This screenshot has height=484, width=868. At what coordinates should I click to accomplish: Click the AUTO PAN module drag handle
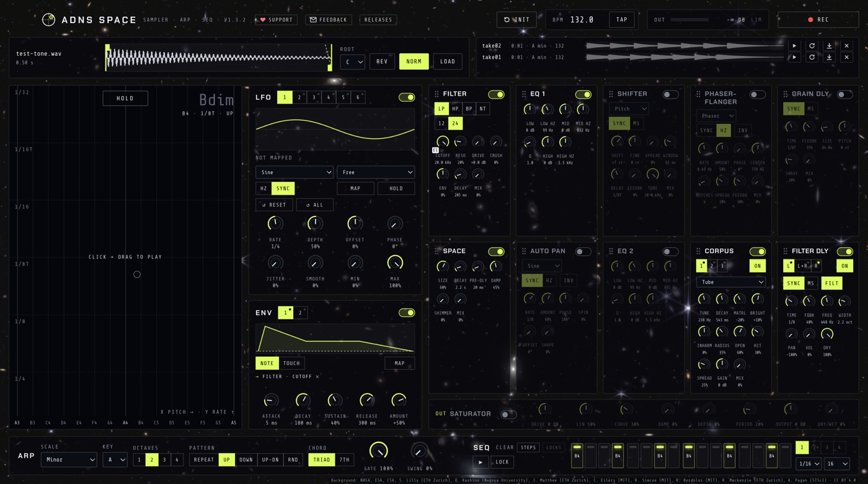pos(524,251)
